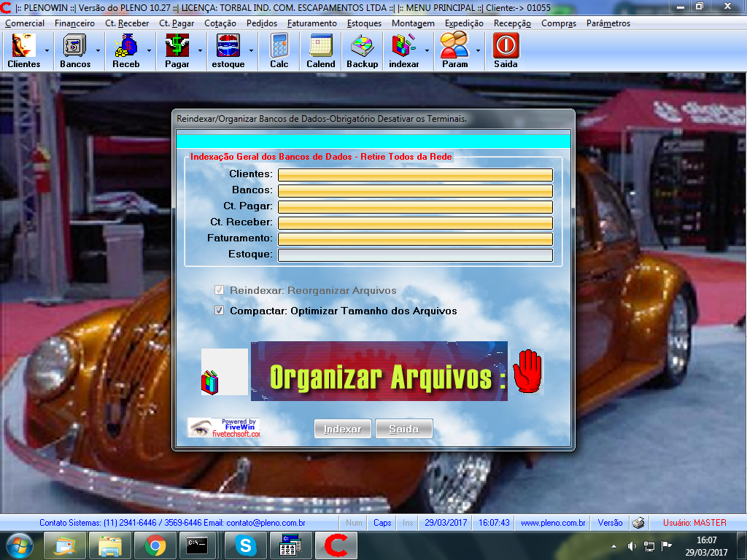Click the Saída button in the dialog
The width and height of the screenshot is (747, 560).
pyautogui.click(x=403, y=429)
